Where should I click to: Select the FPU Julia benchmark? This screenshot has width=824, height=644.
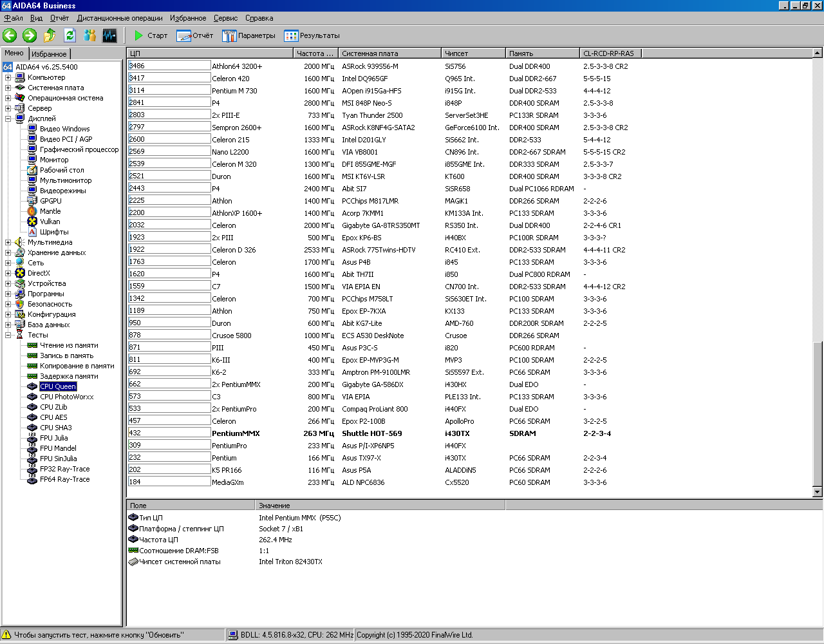pyautogui.click(x=53, y=438)
